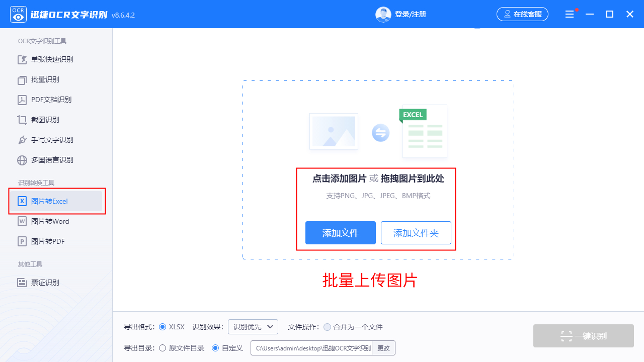Click the scan frame icon on 一键识别
644x362 pixels.
pos(567,336)
